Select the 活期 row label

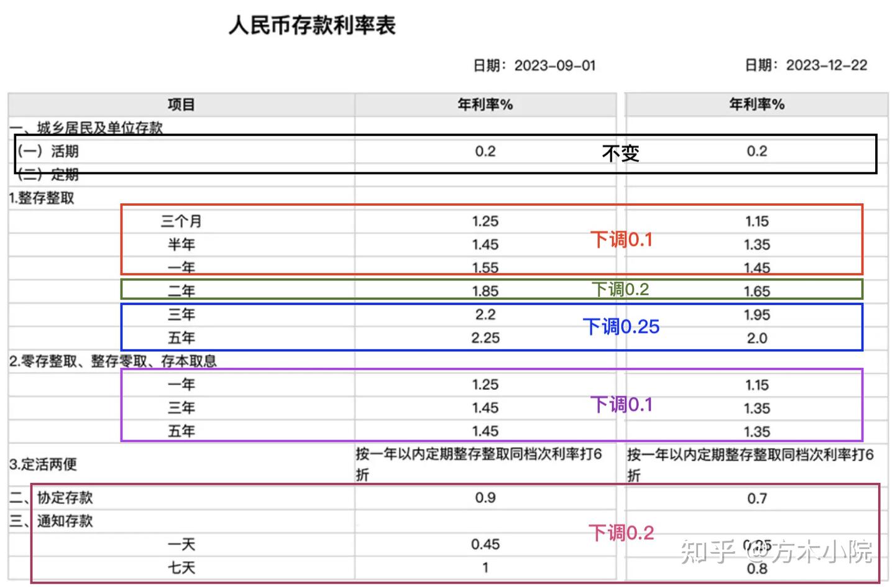click(x=64, y=150)
